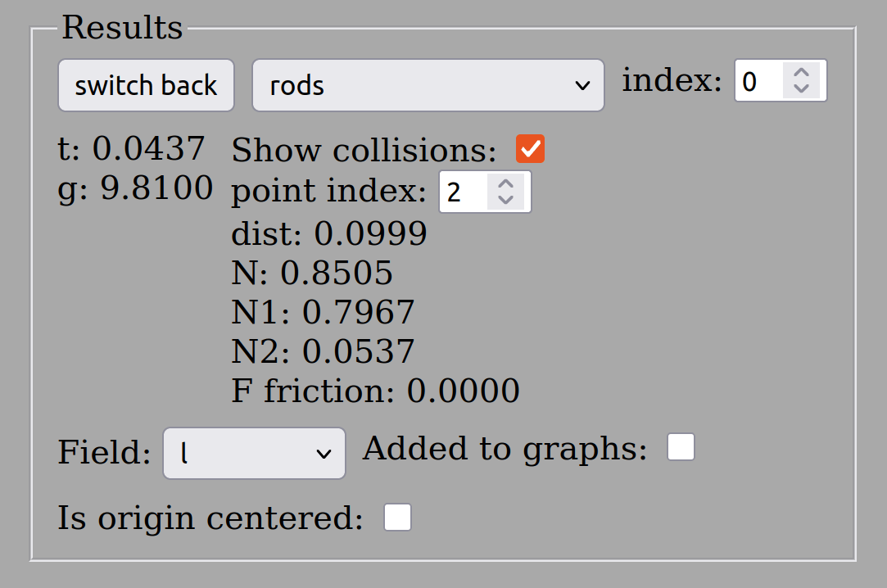
Task: Check Is origin centered
Action: (x=396, y=517)
